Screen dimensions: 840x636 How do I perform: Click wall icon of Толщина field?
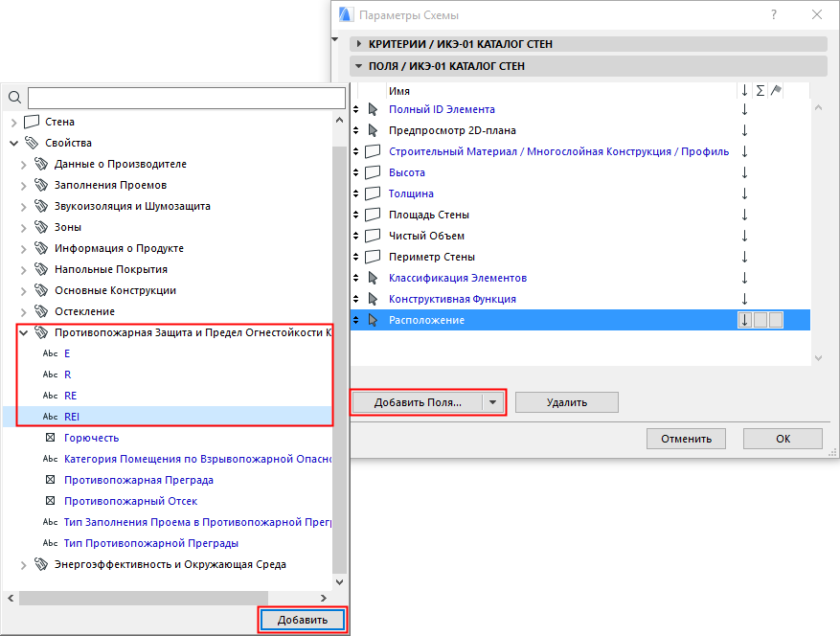pos(373,193)
